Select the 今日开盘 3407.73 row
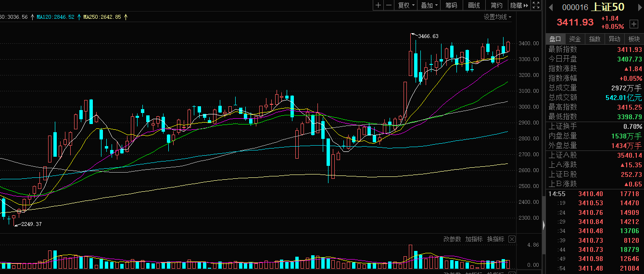Viewport: 644px width, 274px height. coord(595,59)
